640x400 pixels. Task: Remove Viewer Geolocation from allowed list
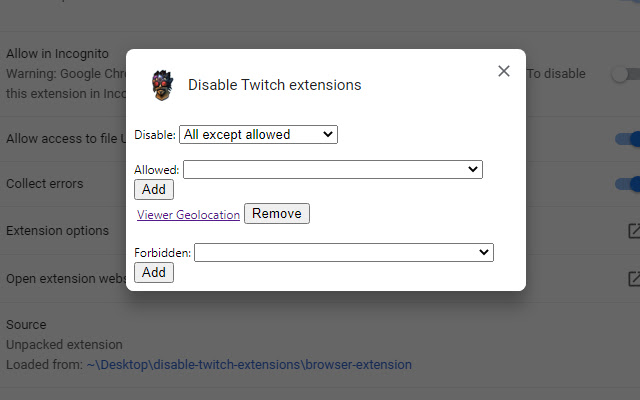click(x=277, y=213)
